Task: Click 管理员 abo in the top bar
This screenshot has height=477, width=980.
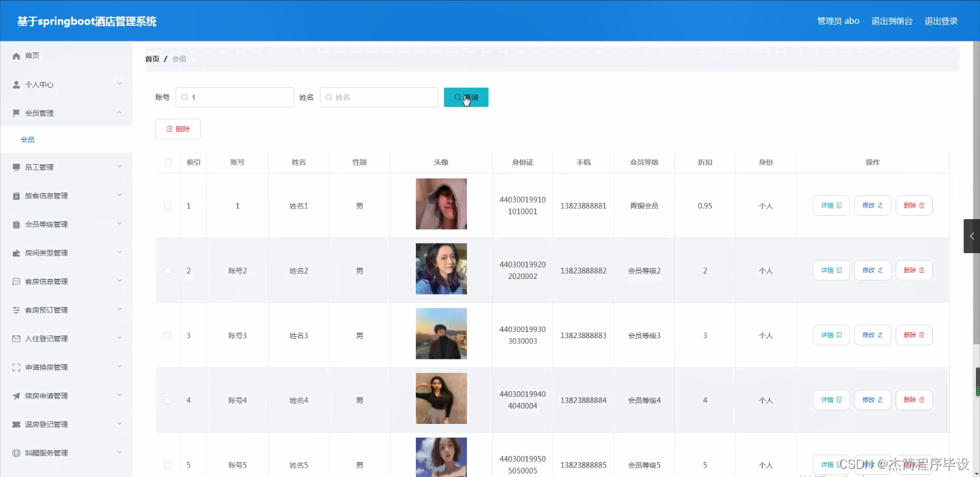Action: tap(838, 20)
